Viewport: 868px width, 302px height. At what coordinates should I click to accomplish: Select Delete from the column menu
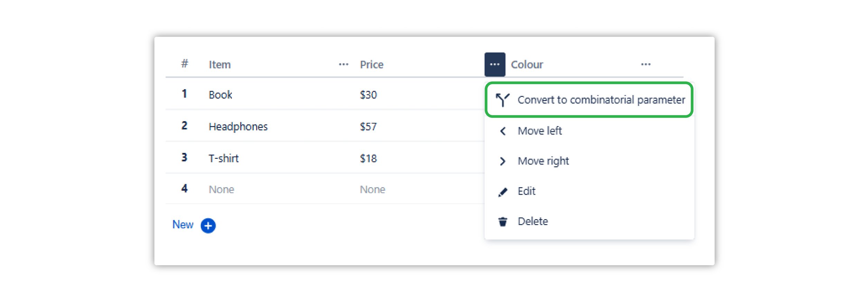[533, 222]
